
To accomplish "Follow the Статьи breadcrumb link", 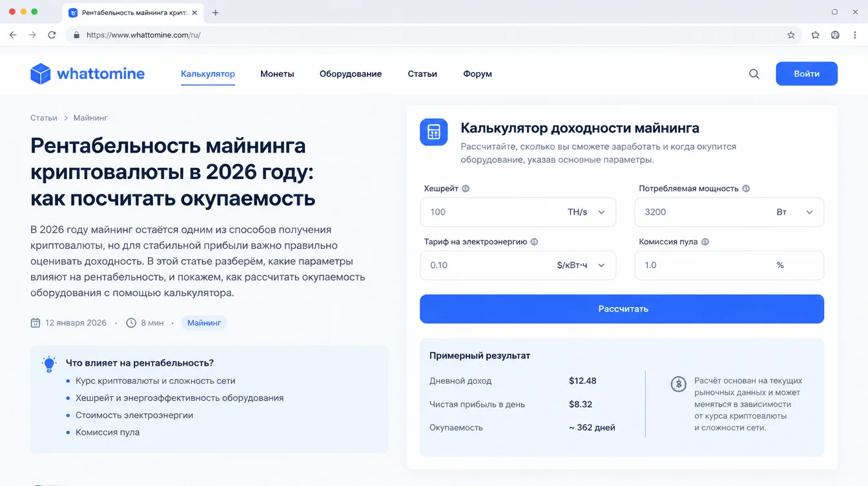I will click(44, 118).
